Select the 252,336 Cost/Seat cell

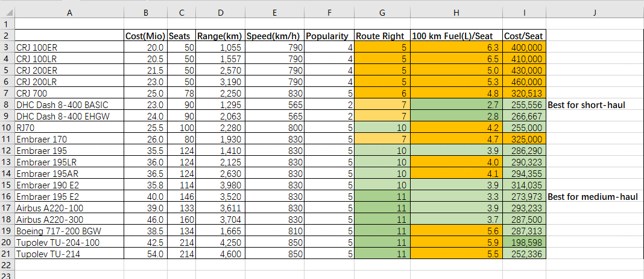tap(524, 254)
